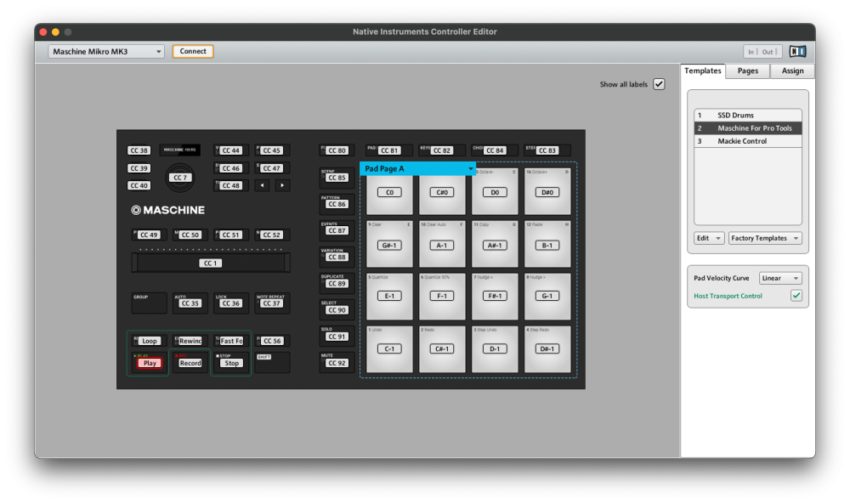Select the Maschine For Pro Tools template

click(747, 127)
